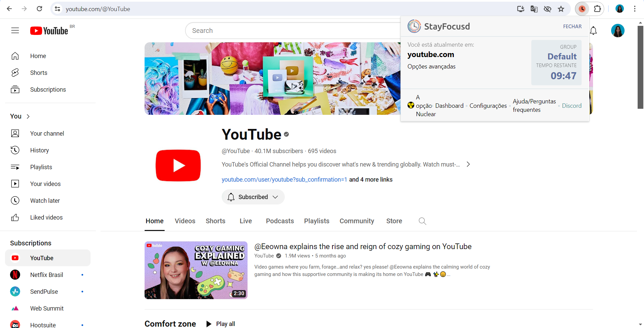Open the Chrome profile avatar
The image size is (644, 328).
click(620, 9)
